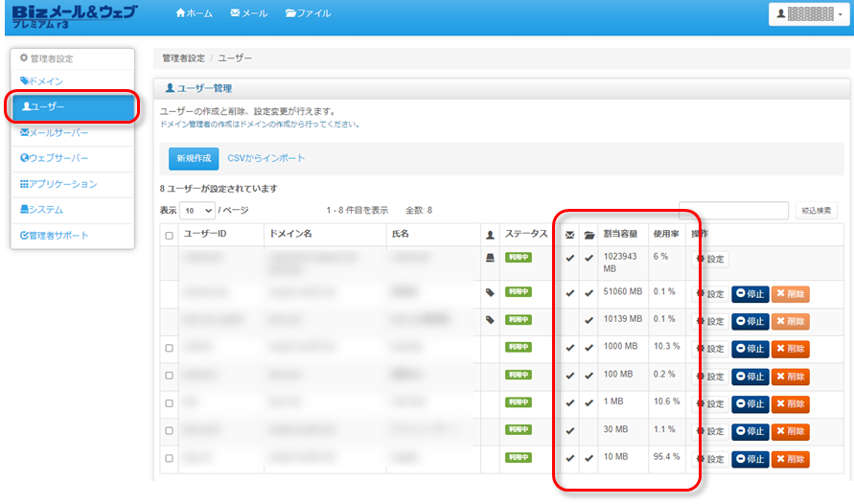Click the mail envelope column header icon

tap(570, 235)
